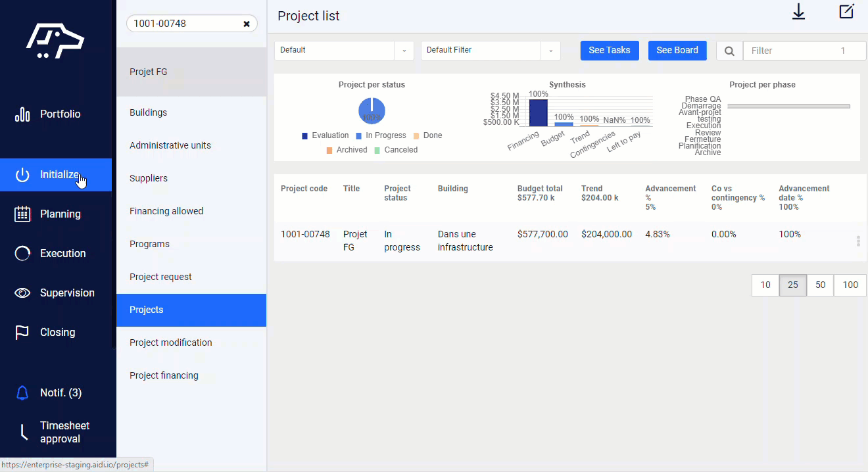The width and height of the screenshot is (868, 472).
Task: Expand the Default Filter dropdown
Action: [x=550, y=50]
